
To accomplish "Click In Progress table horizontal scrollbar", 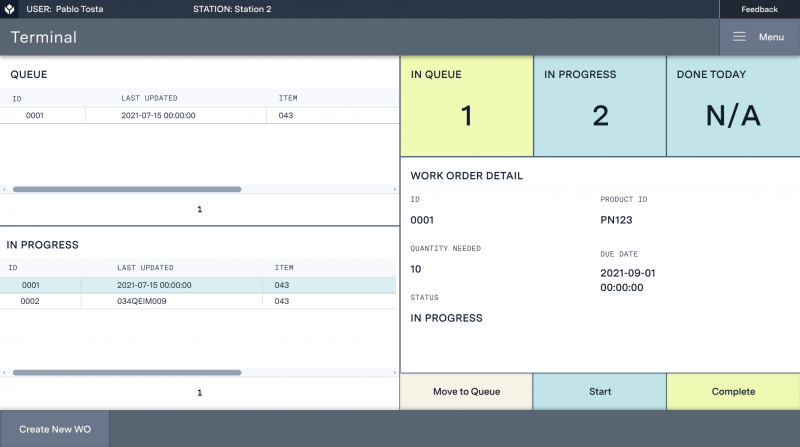I will pyautogui.click(x=126, y=373).
